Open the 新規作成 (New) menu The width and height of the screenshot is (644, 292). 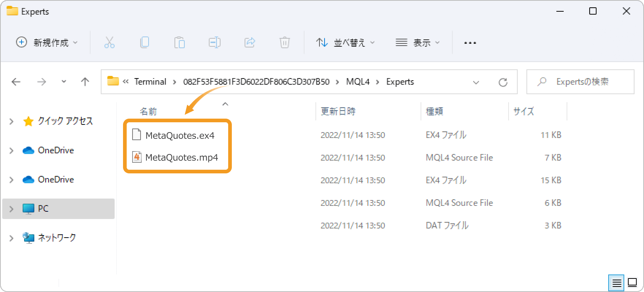47,43
